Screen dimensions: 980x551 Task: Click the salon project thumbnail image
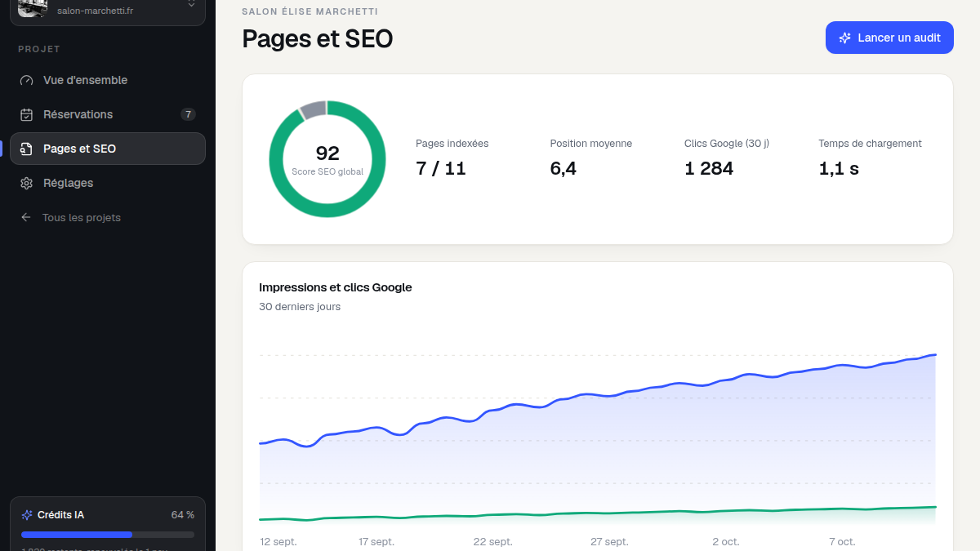(33, 7)
